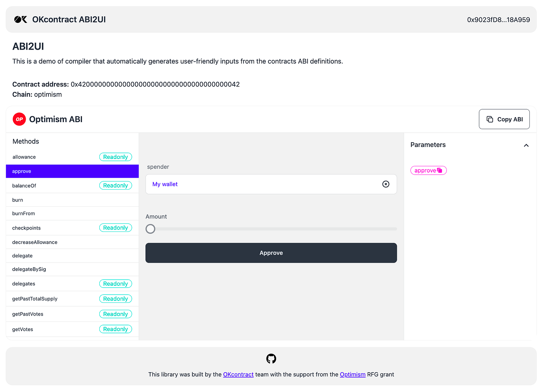Screen dimensions: 543x392
Task: Click the Copy ABI button
Action: (504, 119)
